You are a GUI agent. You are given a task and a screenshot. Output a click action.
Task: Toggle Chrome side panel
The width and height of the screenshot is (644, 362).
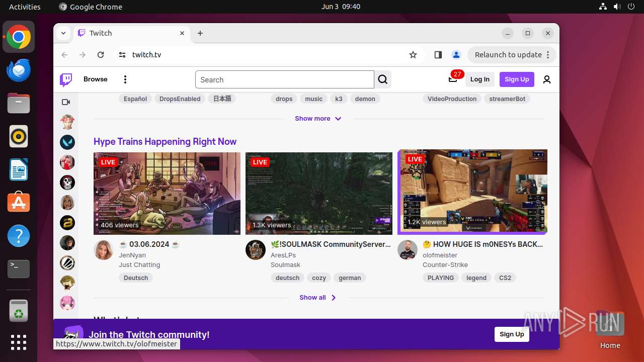point(438,55)
